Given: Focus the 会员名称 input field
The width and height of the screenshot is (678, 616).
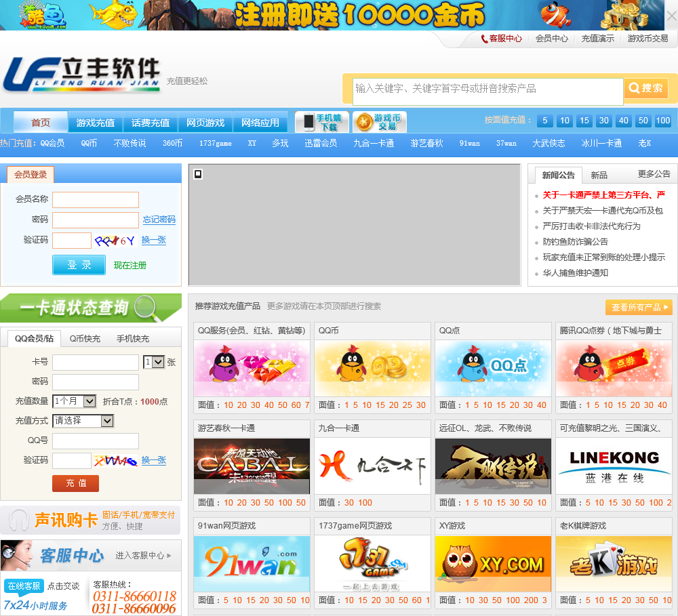Looking at the screenshot, I should 96,200.
